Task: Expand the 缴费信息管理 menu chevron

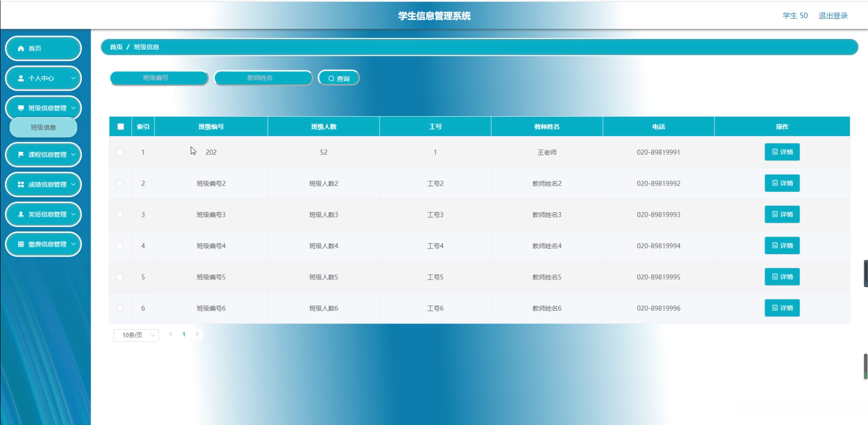Action: point(73,244)
